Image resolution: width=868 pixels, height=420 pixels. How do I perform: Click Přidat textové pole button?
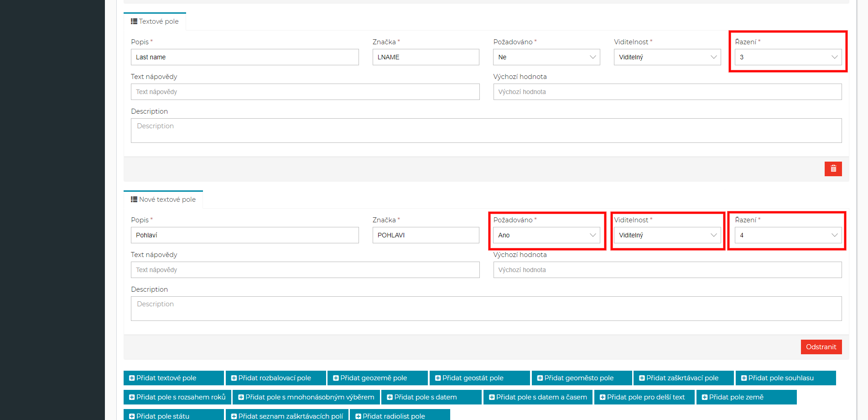[174, 378]
